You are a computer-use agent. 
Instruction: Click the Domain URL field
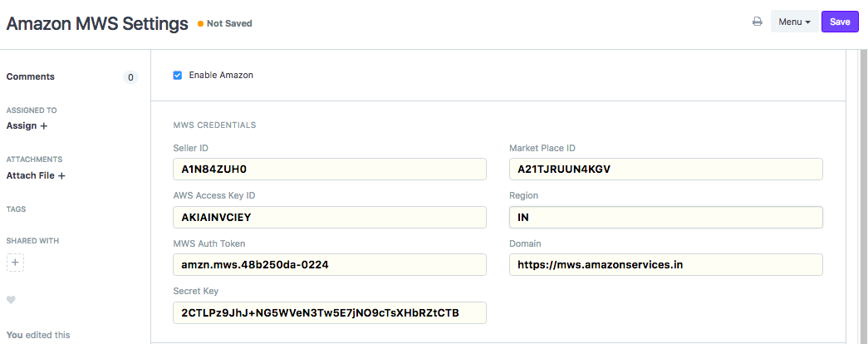pyautogui.click(x=665, y=265)
